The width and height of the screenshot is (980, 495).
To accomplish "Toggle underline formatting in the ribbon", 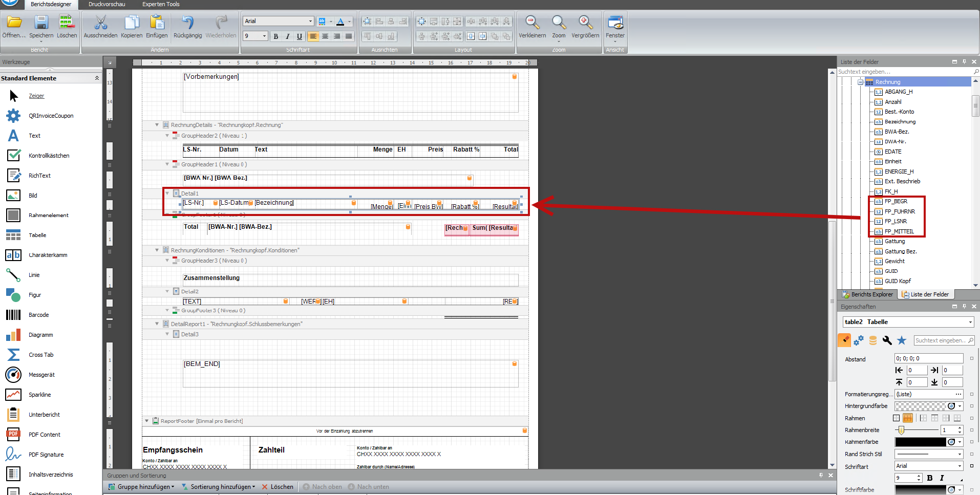I will tap(299, 36).
